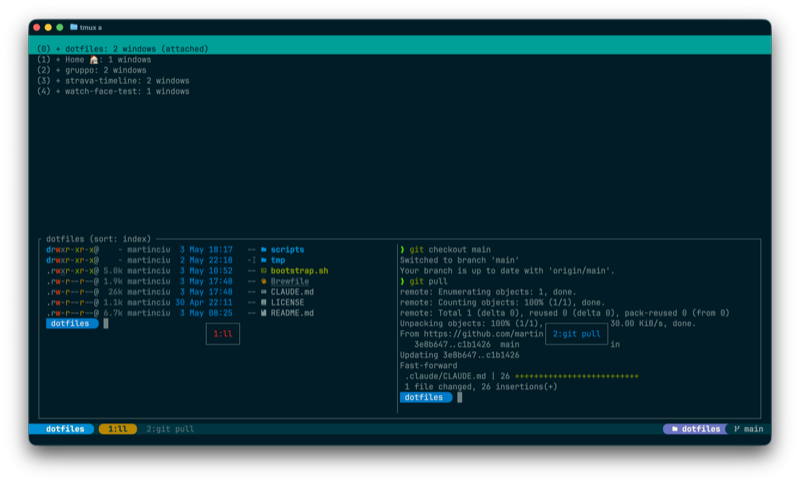Expand the dotfiles session with its plus sign
The width and height of the screenshot is (800, 483).
tap(58, 49)
